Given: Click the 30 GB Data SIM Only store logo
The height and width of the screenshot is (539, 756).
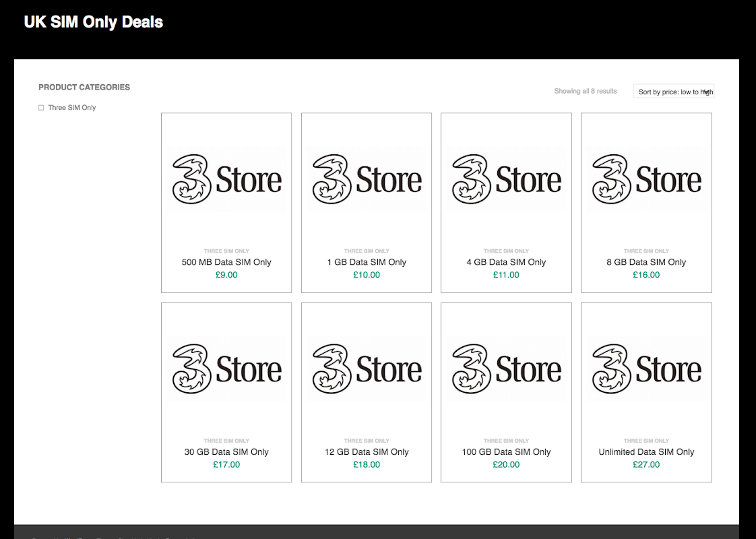Looking at the screenshot, I should click(226, 369).
